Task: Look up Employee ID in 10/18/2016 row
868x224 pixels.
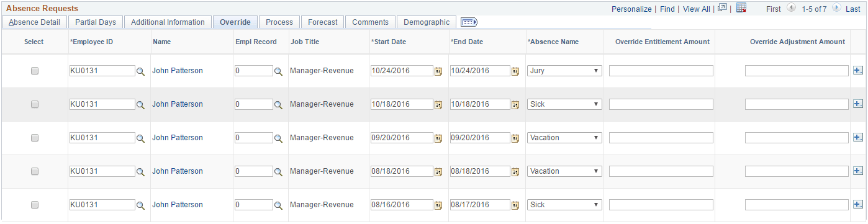Action: pos(141,105)
